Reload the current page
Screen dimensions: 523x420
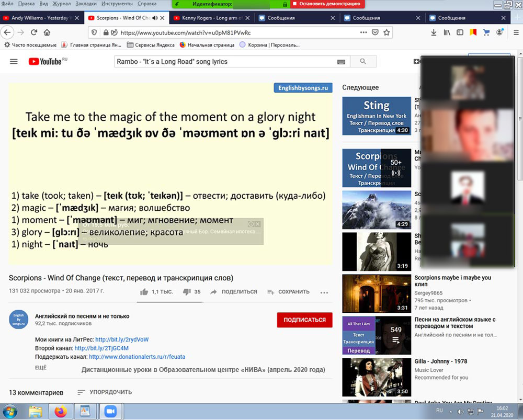click(34, 32)
